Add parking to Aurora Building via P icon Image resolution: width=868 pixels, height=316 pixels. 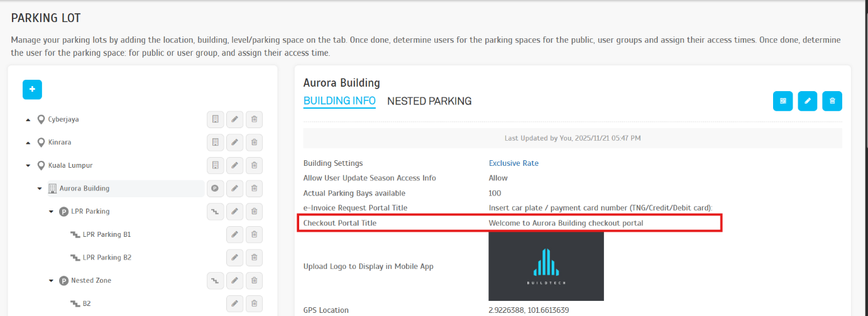(x=215, y=188)
